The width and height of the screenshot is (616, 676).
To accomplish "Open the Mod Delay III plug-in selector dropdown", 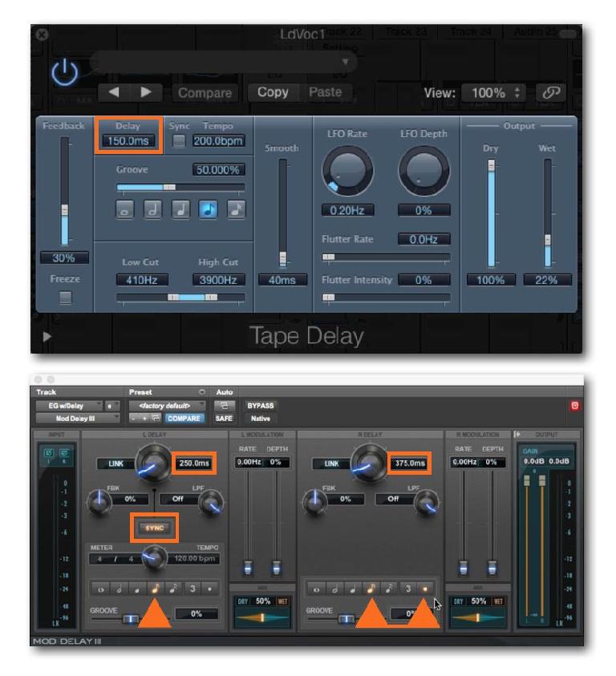I will [x=78, y=418].
